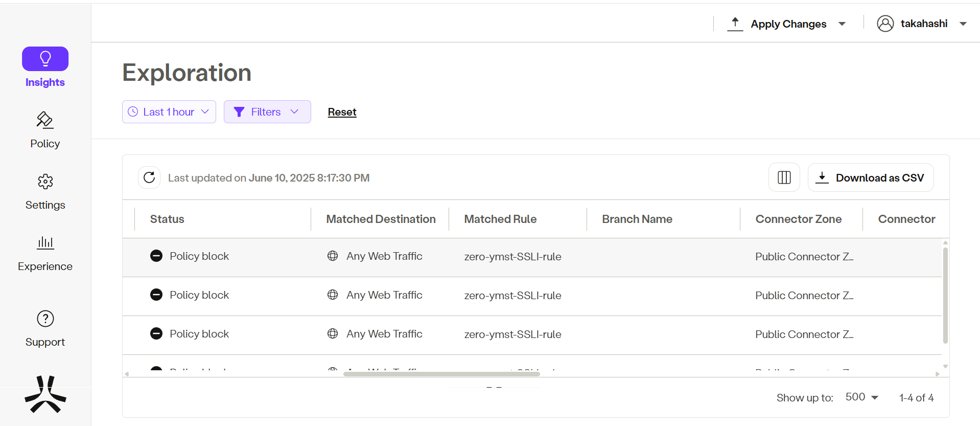Open the Filters dropdown
This screenshot has height=426, width=980.
[267, 112]
